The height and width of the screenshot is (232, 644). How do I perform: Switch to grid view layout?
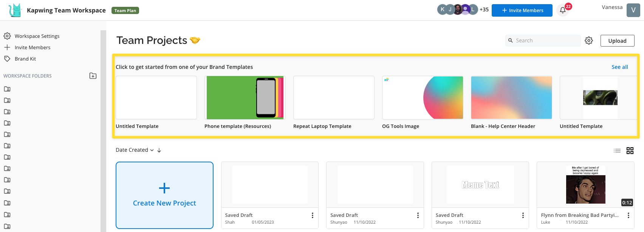click(x=630, y=151)
